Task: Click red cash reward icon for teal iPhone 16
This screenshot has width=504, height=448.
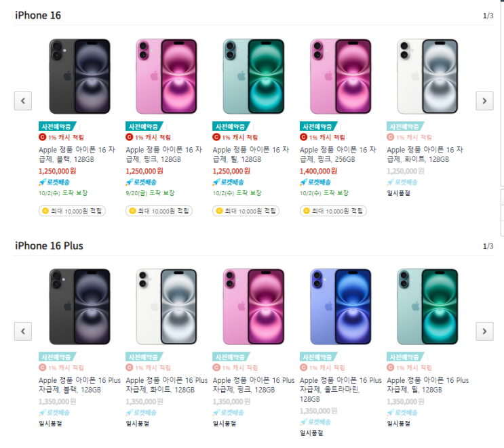Action: [x=217, y=138]
